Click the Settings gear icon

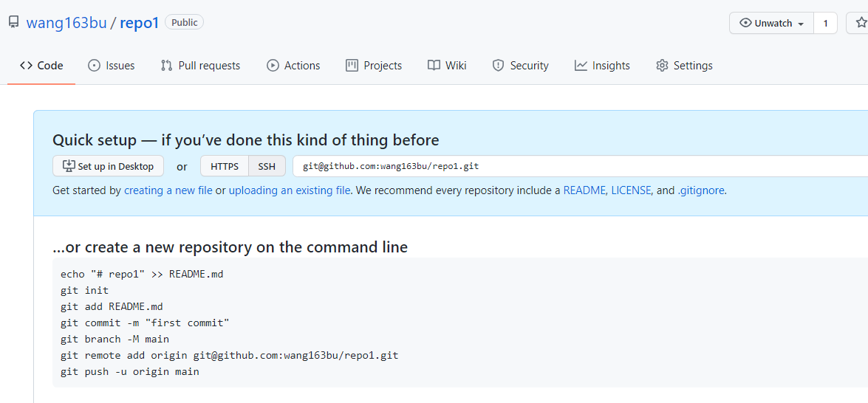pos(661,66)
